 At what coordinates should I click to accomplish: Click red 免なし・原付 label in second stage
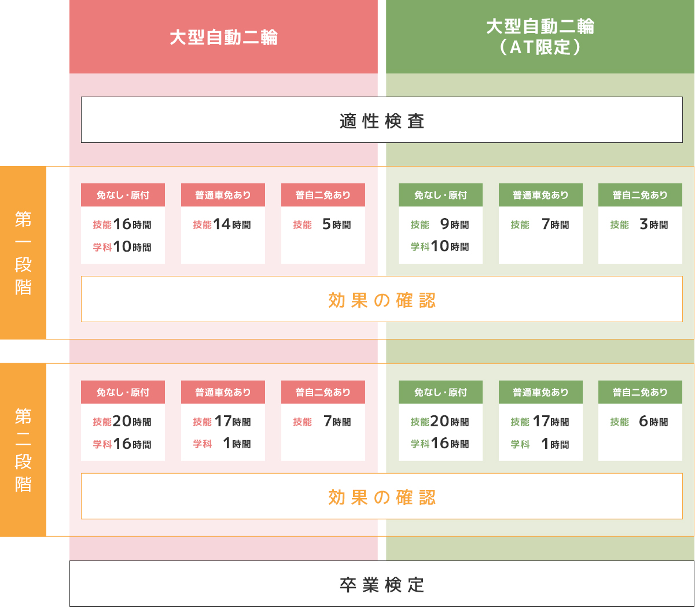click(x=123, y=392)
